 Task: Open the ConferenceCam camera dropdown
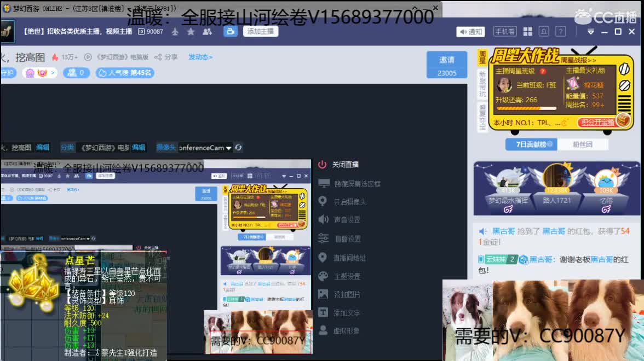coord(205,148)
